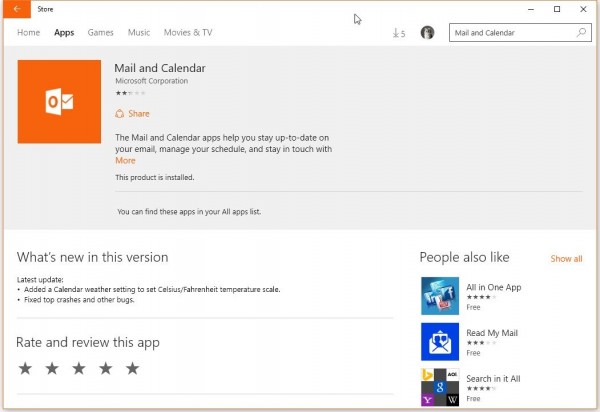Open the Games tab
The width and height of the screenshot is (600, 412).
[x=101, y=33]
